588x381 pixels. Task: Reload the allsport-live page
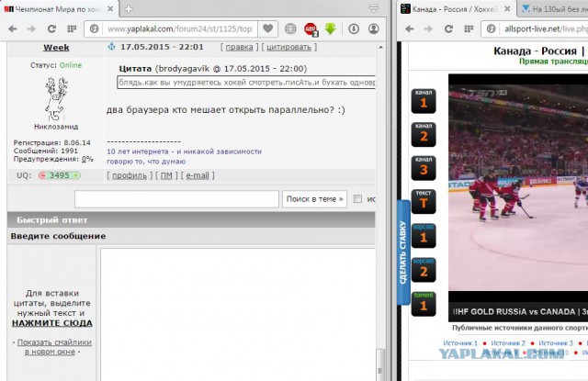click(448, 28)
